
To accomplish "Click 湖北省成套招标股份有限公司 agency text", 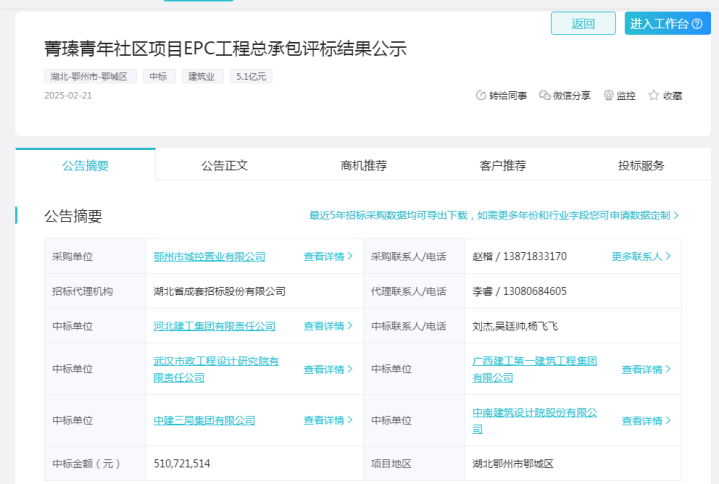I will (220, 291).
